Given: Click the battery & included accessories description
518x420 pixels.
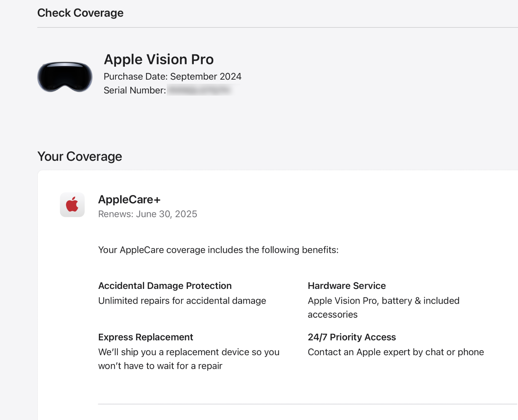Looking at the screenshot, I should pyautogui.click(x=383, y=307).
